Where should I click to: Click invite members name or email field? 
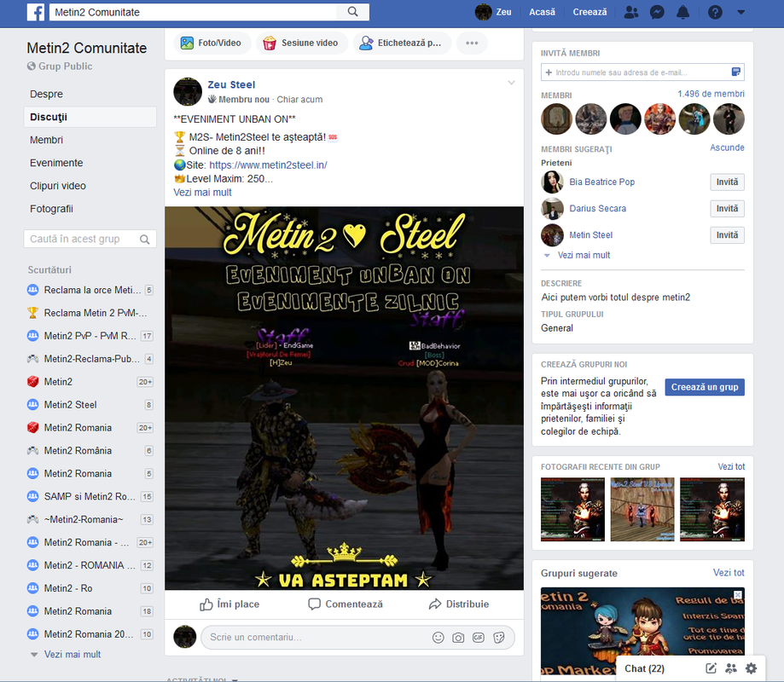[x=635, y=72]
